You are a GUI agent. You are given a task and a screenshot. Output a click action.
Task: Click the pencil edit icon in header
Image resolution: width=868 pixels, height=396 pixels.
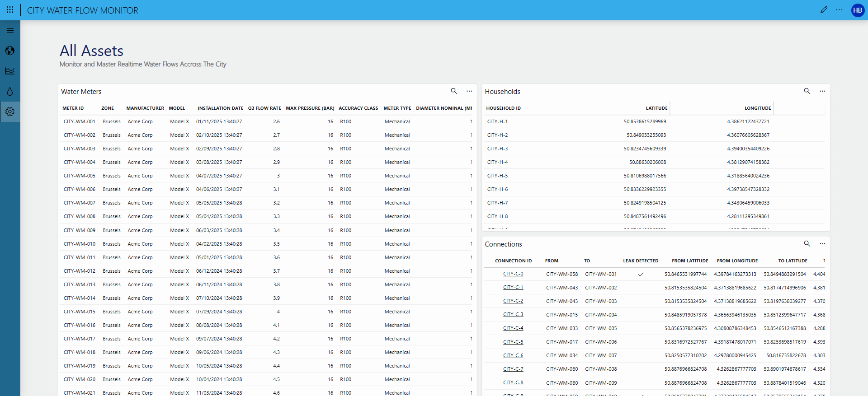pyautogui.click(x=824, y=10)
